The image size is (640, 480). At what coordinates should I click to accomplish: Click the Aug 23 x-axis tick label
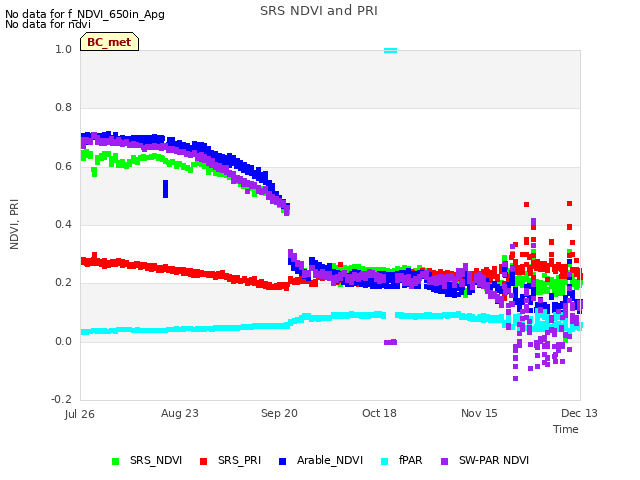coord(180,413)
